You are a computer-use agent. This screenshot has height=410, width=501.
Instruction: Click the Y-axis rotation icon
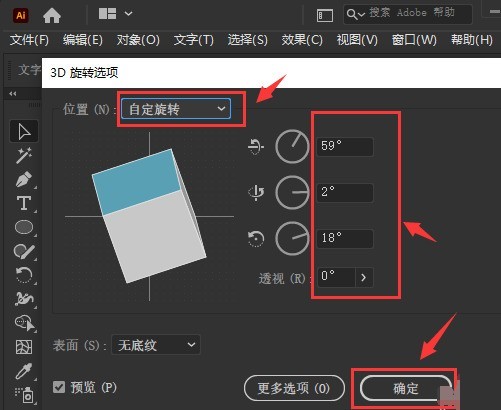[x=256, y=192]
